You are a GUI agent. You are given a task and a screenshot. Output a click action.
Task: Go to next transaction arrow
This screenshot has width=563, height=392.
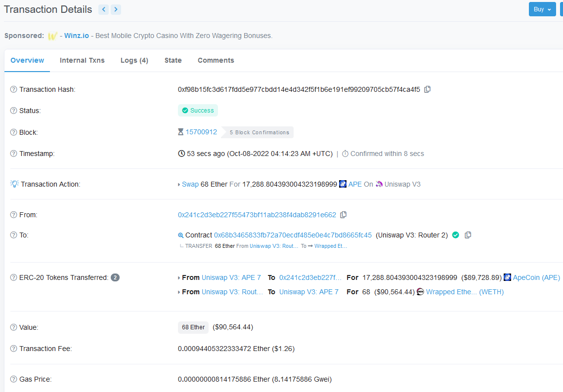click(x=116, y=9)
